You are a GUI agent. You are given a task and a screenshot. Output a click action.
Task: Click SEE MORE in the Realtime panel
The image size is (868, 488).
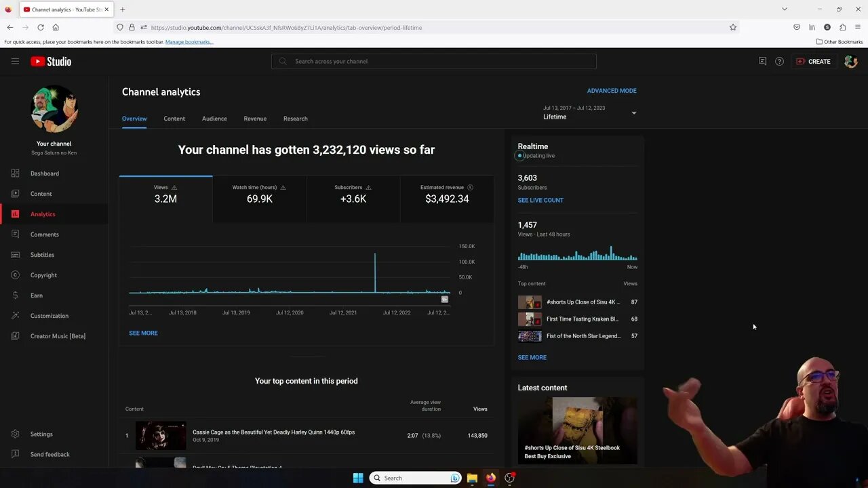532,358
